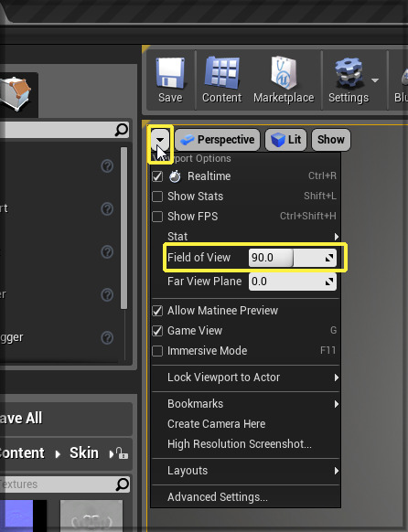Click the gray texture thumbnail
This screenshot has height=532, width=408.
[x=91, y=516]
